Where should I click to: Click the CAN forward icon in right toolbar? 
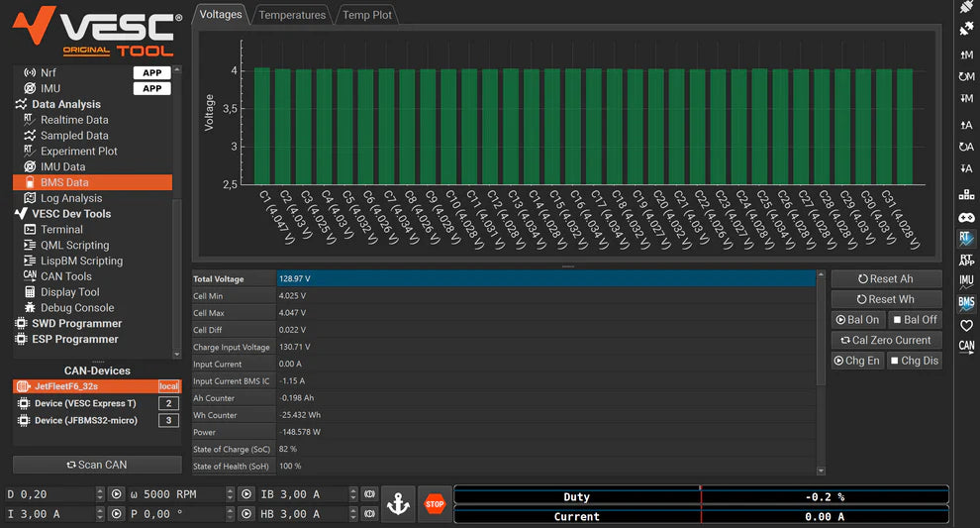[x=966, y=347]
